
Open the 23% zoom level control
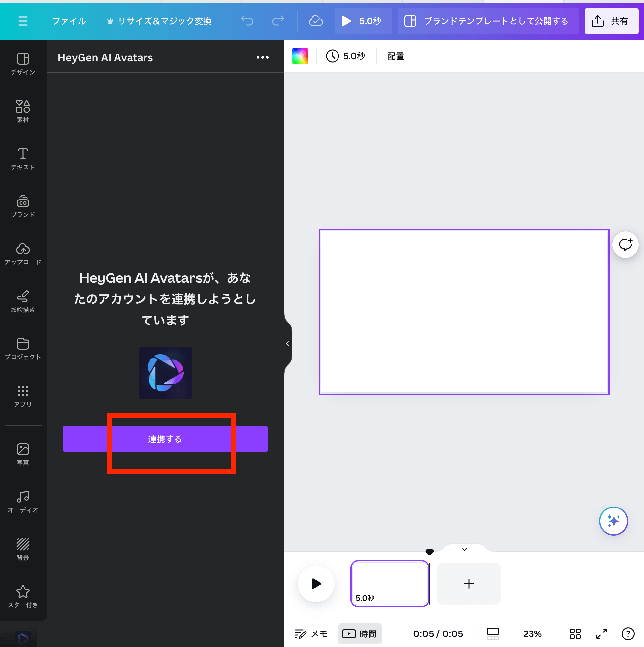pyautogui.click(x=532, y=634)
